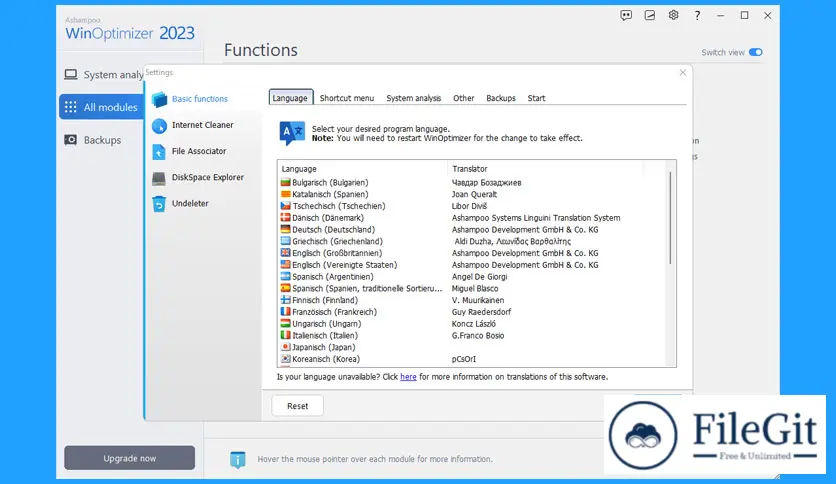Click the All modules grid icon
The image size is (836, 484).
tap(70, 107)
